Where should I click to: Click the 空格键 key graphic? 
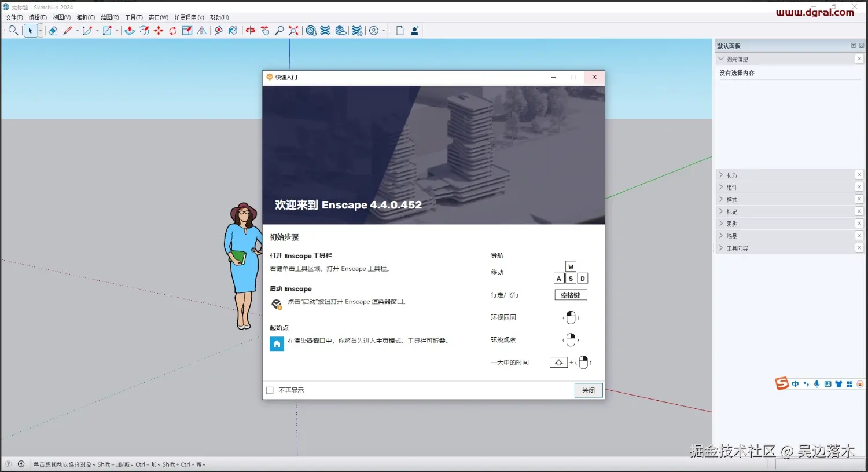click(571, 295)
